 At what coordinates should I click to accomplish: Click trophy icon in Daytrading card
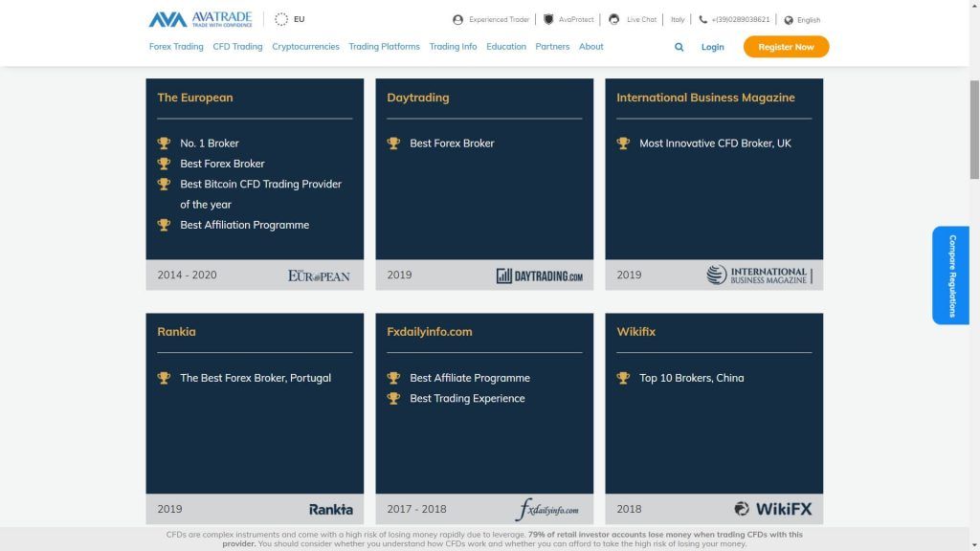pos(393,143)
